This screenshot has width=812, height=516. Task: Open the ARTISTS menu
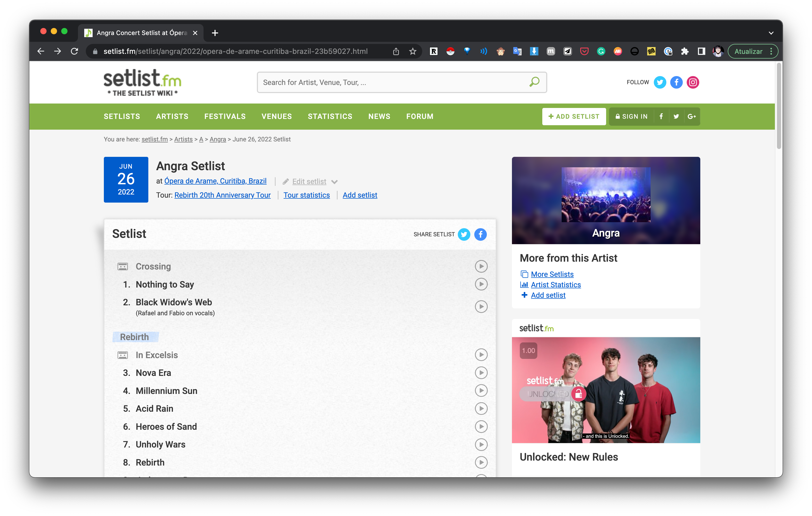coord(172,116)
